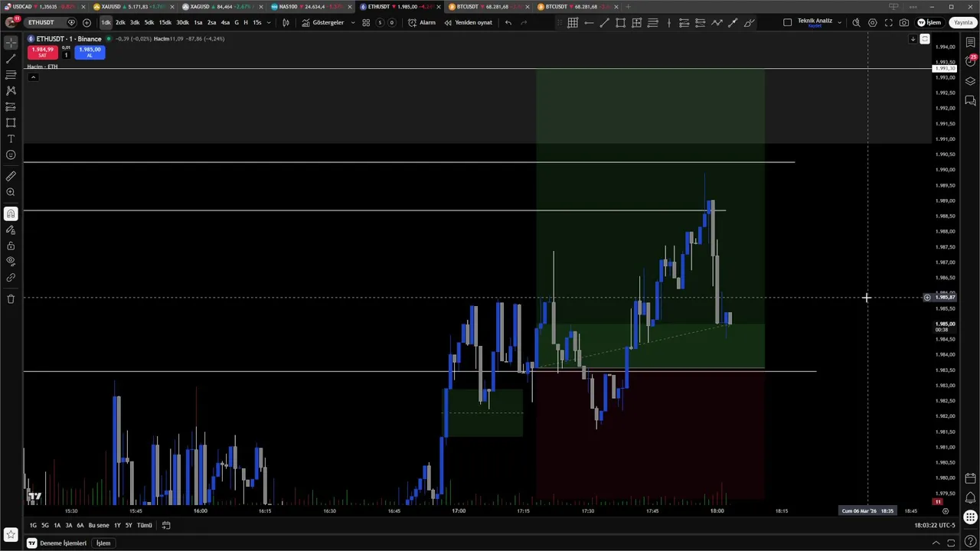980x551 pixels.
Task: Open the emoji and icons tool
Action: click(11, 155)
